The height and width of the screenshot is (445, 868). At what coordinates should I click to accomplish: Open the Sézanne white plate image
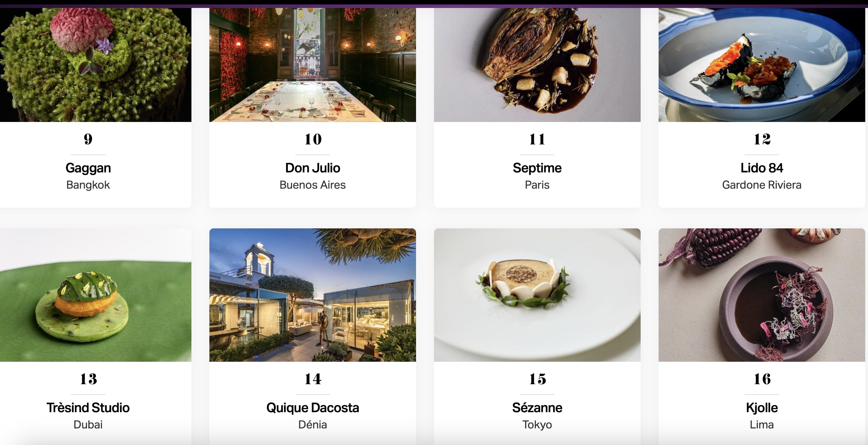pyautogui.click(x=537, y=295)
